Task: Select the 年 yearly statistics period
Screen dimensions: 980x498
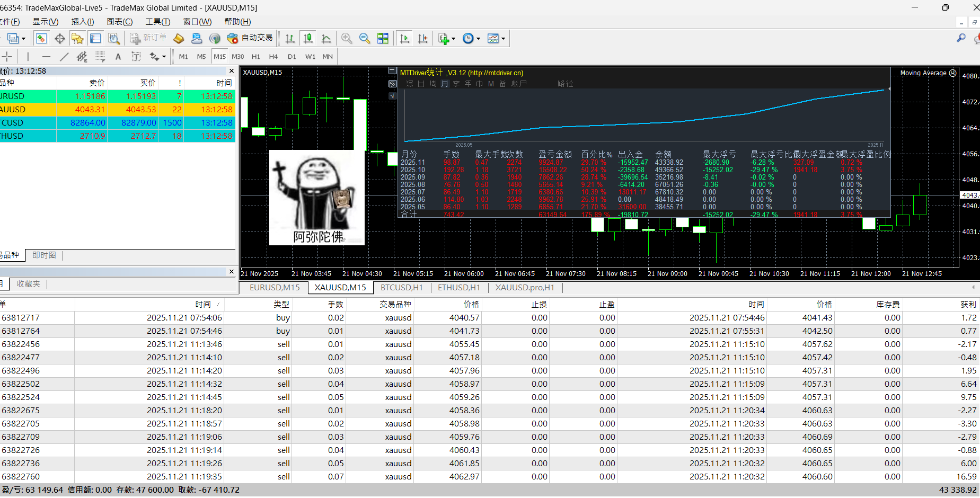Action: (468, 84)
